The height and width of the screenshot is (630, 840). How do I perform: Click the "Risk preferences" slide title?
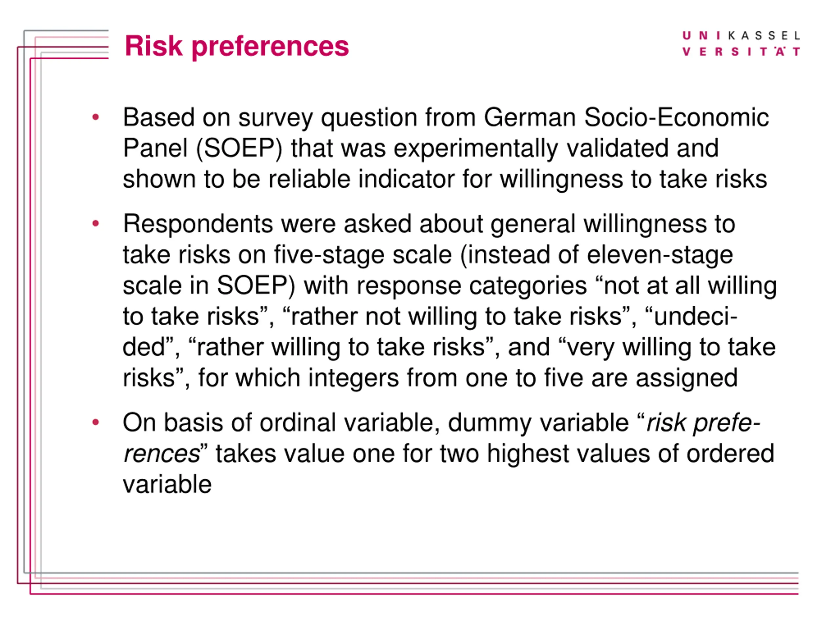(237, 46)
